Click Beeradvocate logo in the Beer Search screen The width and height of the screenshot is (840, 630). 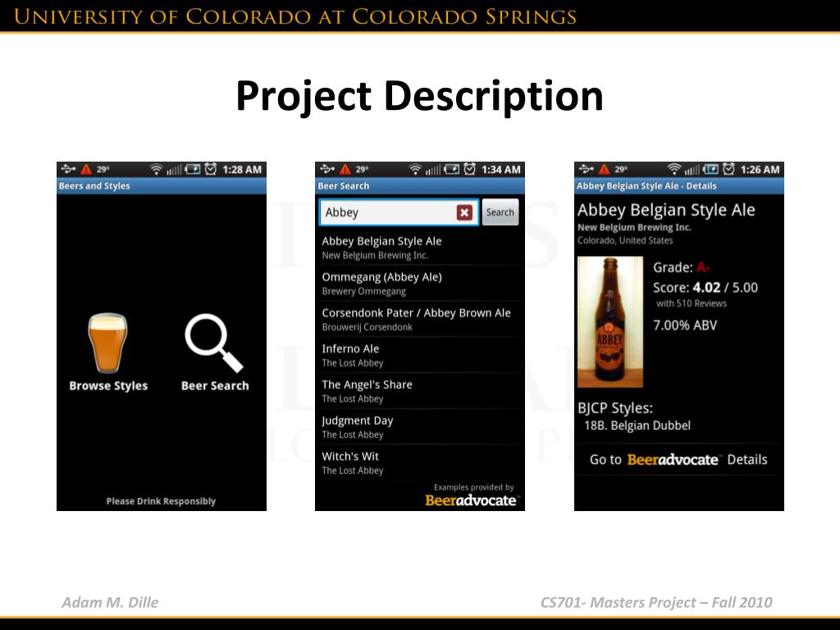click(471, 500)
